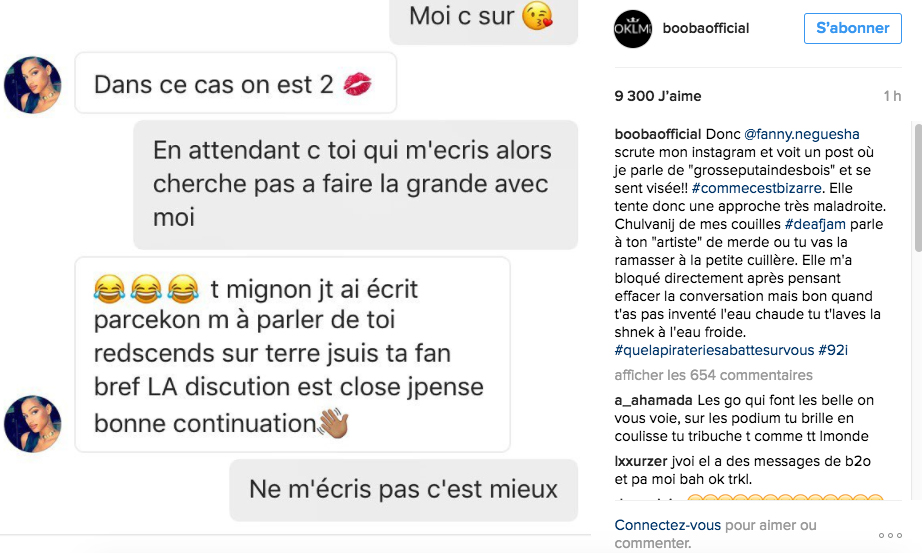
Task: Open the #92i hashtag
Action: [x=832, y=349]
